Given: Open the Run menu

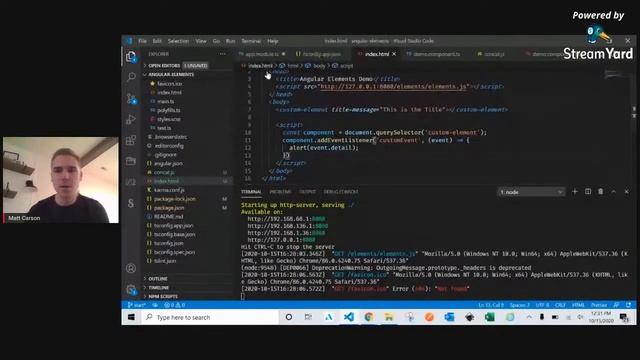Looking at the screenshot, I should coord(231,41).
